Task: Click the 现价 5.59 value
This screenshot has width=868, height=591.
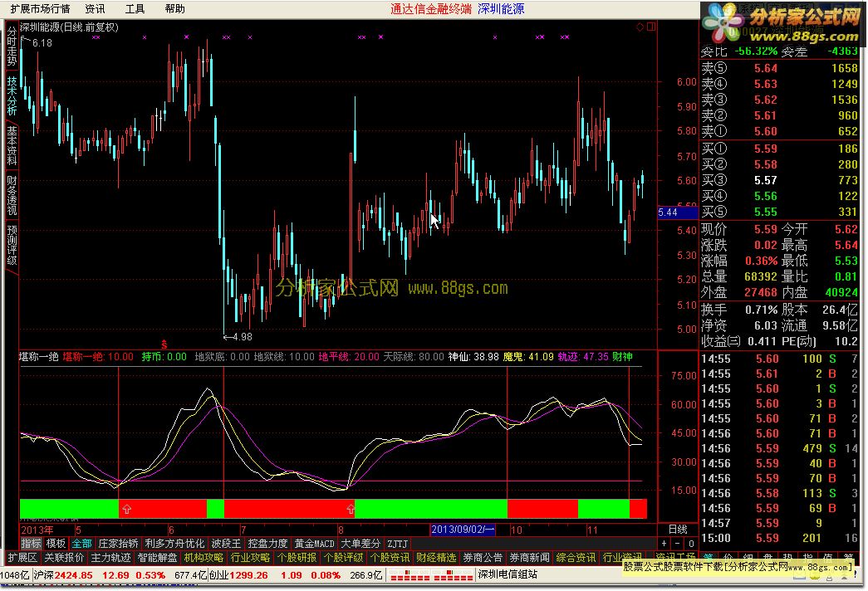Action: 766,229
